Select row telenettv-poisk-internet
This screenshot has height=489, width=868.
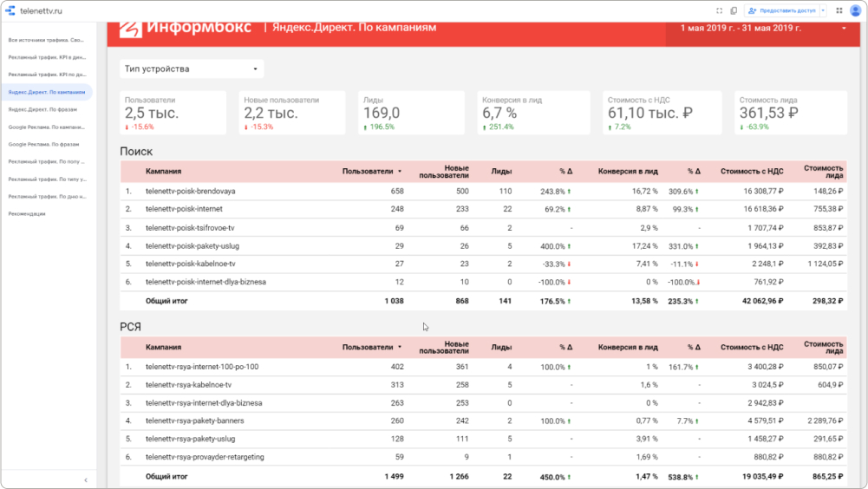point(483,209)
